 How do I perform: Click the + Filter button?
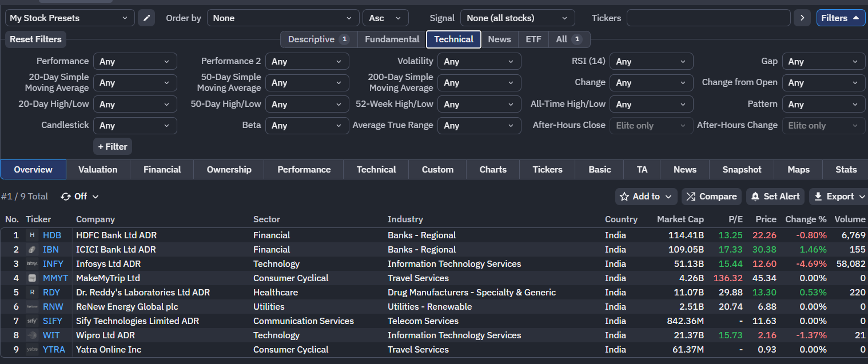click(113, 147)
